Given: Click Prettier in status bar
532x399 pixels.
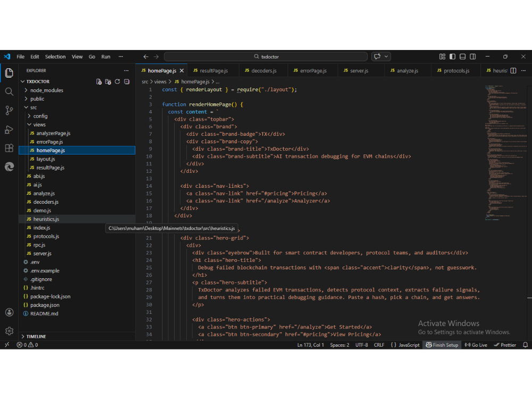Looking at the screenshot, I should tap(505, 345).
